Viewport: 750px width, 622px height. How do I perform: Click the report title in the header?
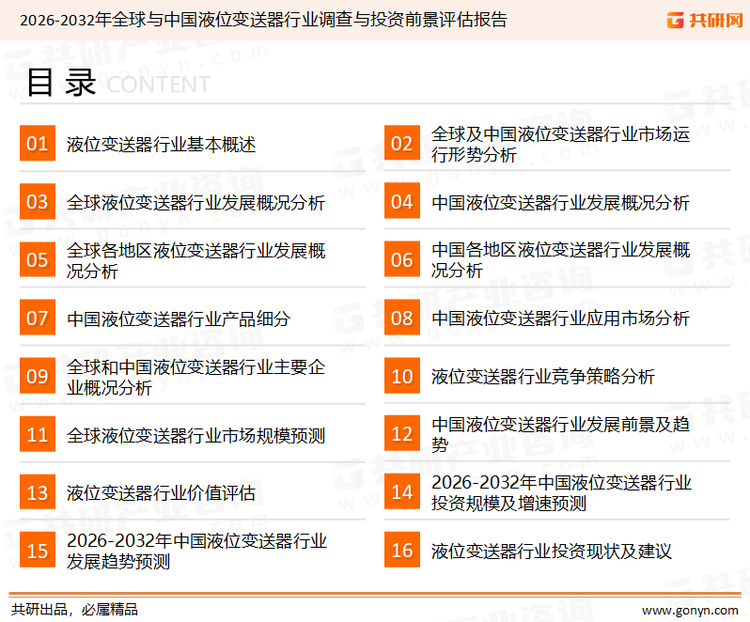pyautogui.click(x=263, y=20)
